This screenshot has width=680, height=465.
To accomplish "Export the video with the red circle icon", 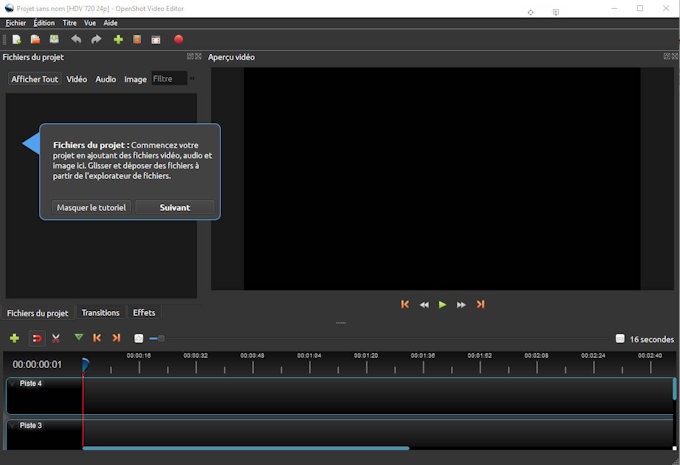I will (178, 39).
